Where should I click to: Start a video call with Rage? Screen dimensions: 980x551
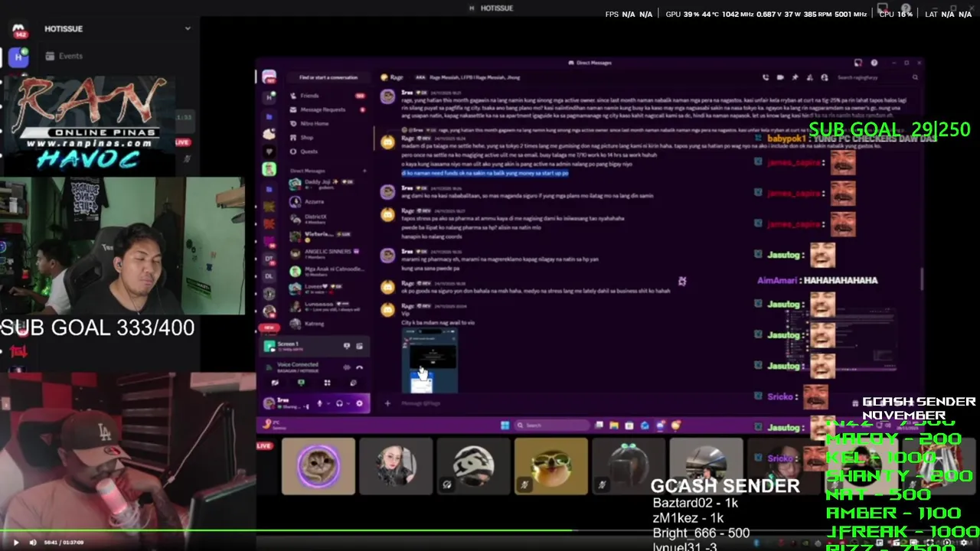click(780, 77)
